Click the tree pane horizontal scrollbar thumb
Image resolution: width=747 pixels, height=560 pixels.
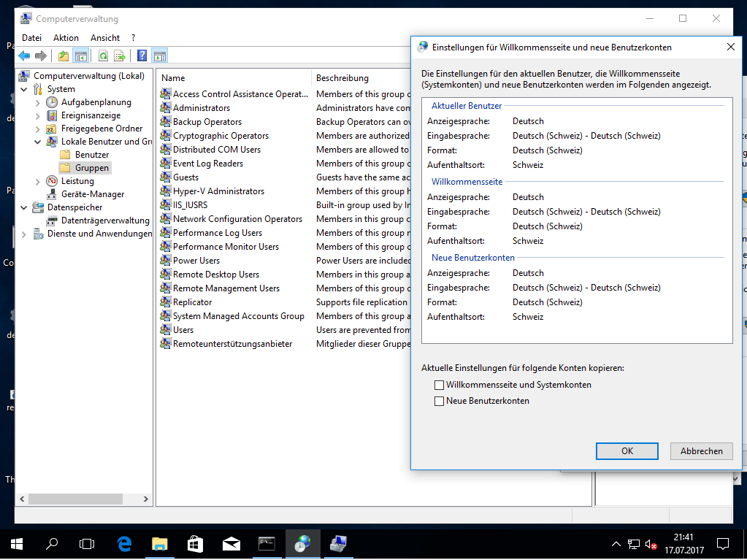coord(75,499)
